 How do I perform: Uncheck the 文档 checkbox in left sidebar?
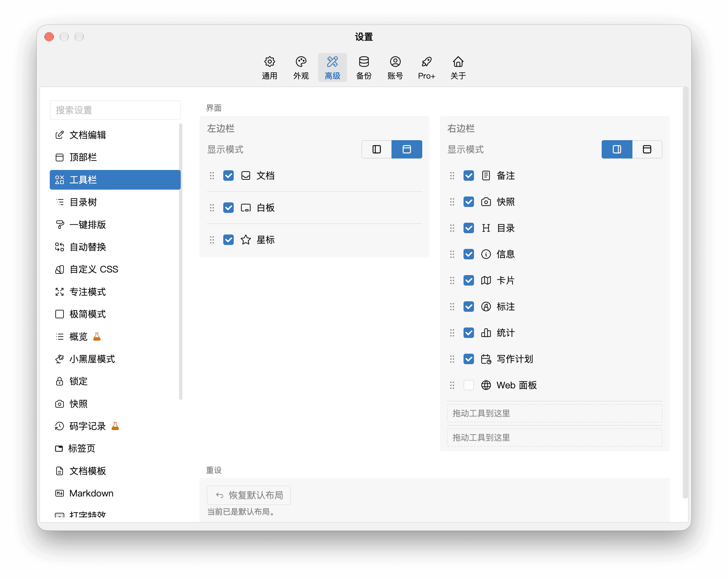click(228, 176)
